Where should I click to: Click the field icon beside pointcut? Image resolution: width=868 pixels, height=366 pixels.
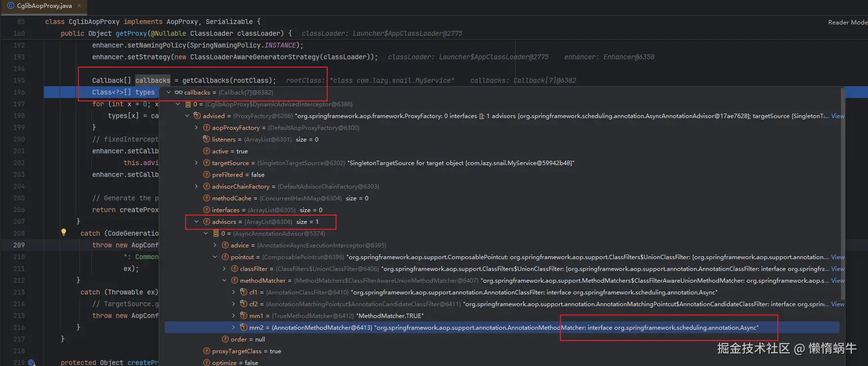click(x=225, y=257)
